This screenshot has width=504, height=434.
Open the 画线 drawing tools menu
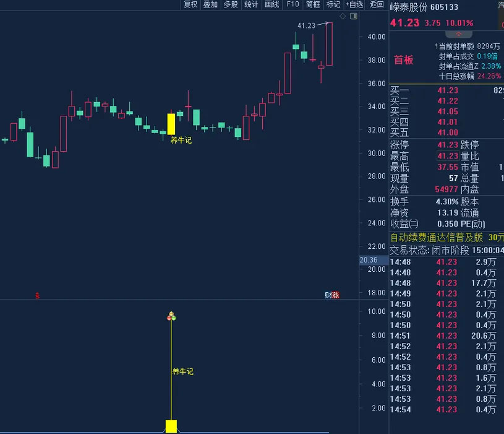(x=271, y=4)
